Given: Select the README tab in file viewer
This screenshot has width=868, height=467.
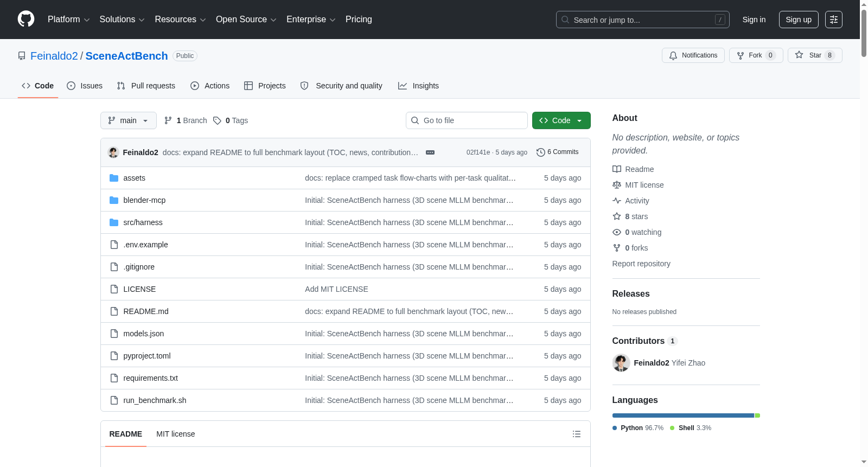Looking at the screenshot, I should (x=126, y=434).
